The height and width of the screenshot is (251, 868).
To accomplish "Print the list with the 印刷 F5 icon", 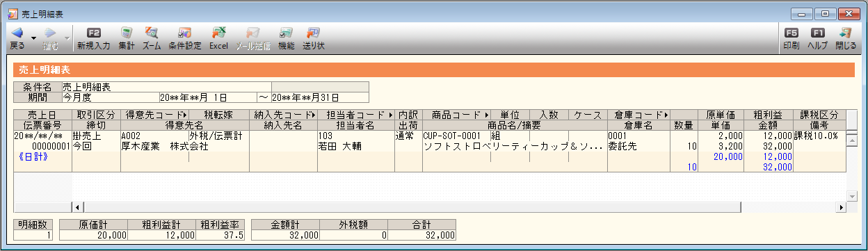I will 791,33.
